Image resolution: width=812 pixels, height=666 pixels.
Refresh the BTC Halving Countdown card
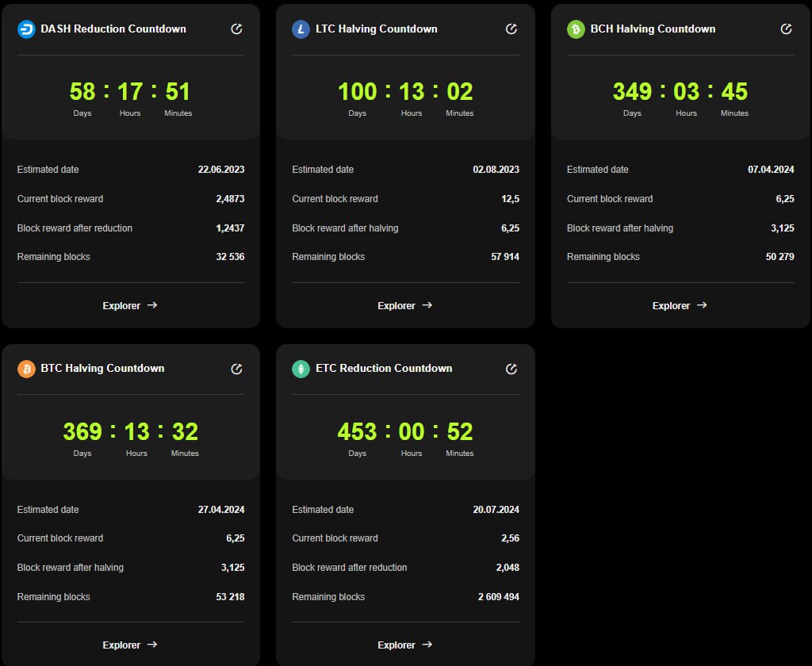click(236, 369)
